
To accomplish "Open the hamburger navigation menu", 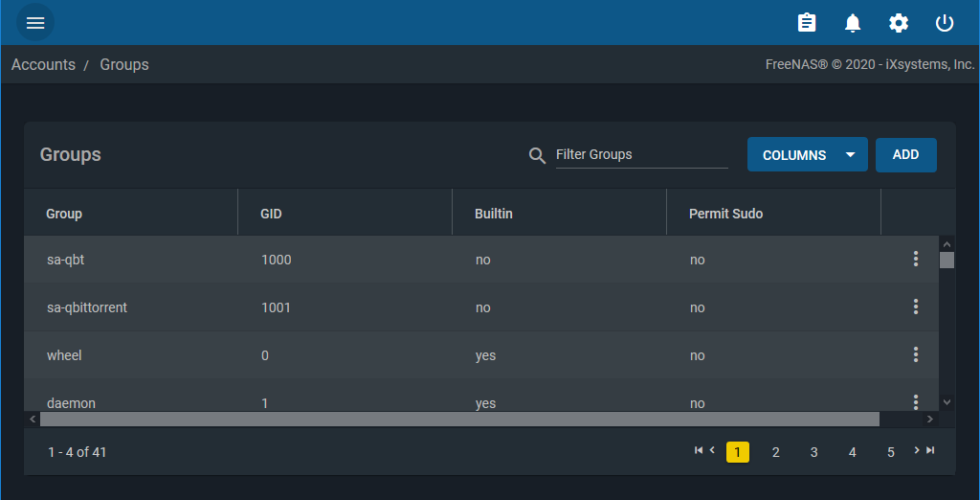I will (x=35, y=23).
